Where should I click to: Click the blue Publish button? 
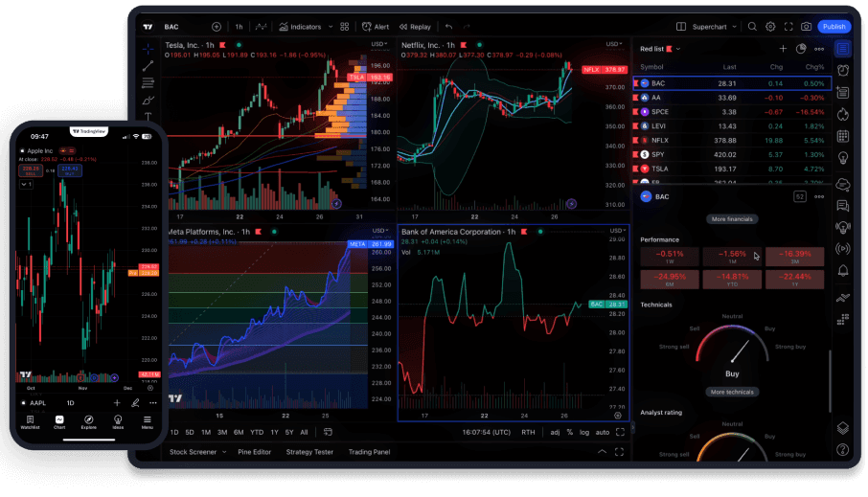click(834, 27)
